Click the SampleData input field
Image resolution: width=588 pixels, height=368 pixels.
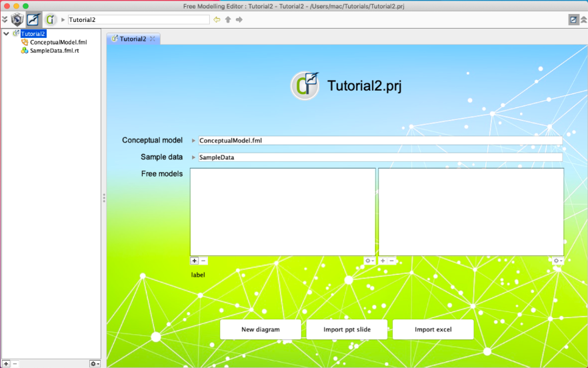[x=380, y=157]
